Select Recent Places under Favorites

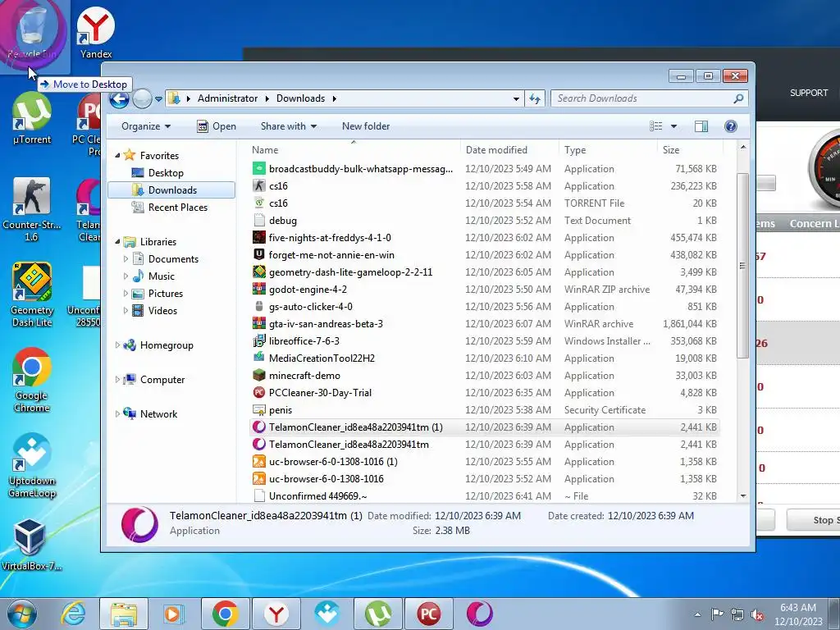(177, 208)
